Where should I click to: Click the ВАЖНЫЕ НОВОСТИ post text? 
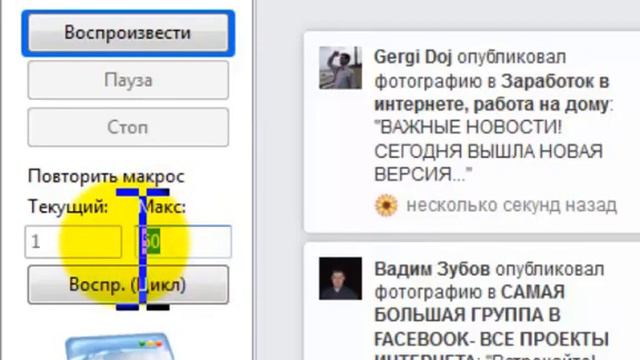click(x=489, y=151)
